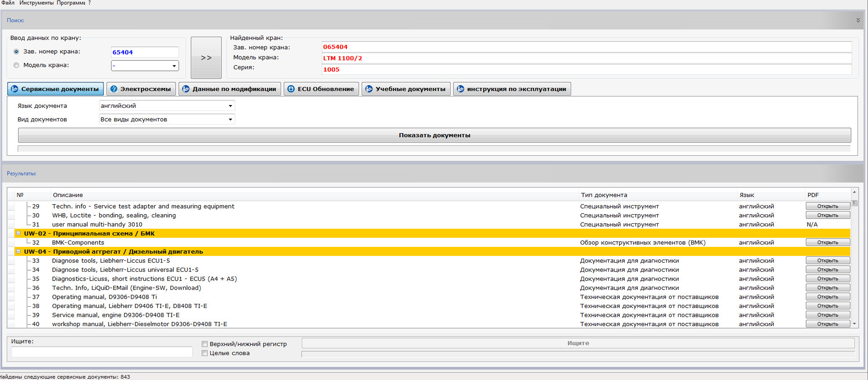868x380 pixels.
Task: Open the Язык документа dropdown
Action: 230,106
